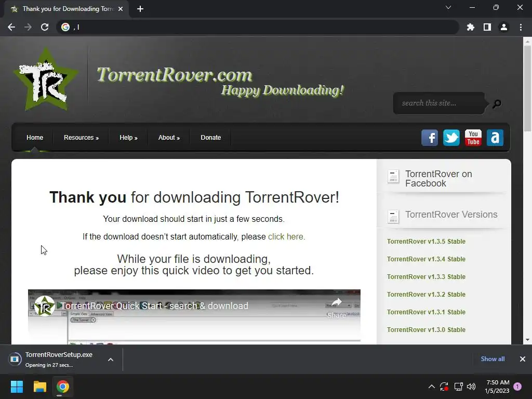Image resolution: width=532 pixels, height=399 pixels.
Task: Open the Resources menu
Action: (x=81, y=137)
